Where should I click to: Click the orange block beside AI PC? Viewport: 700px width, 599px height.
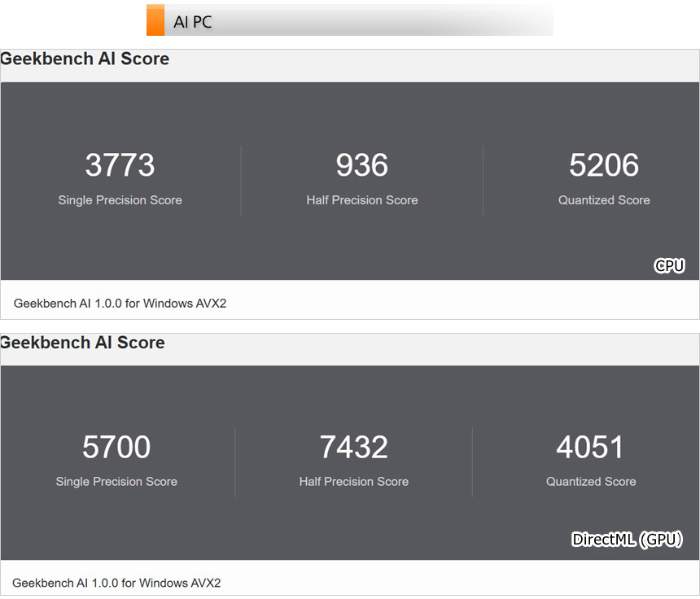pyautogui.click(x=155, y=20)
